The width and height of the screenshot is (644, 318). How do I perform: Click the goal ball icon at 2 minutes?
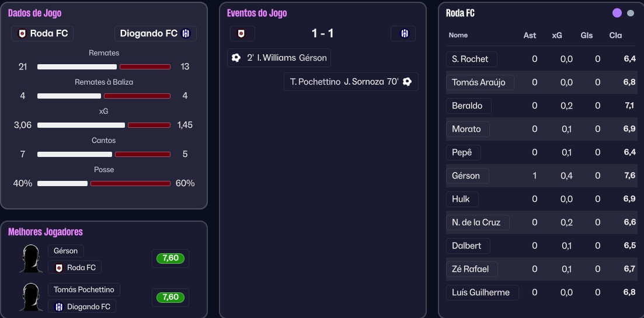pos(236,58)
